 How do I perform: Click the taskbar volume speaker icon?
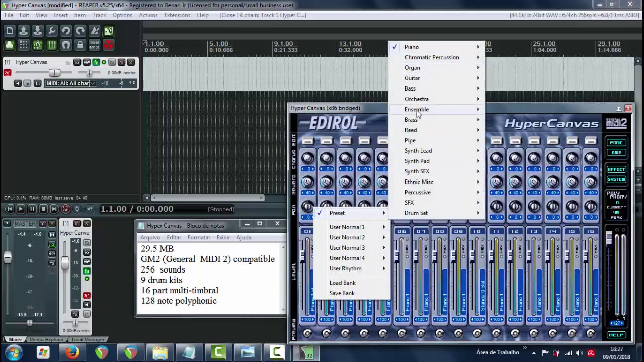pos(579,353)
